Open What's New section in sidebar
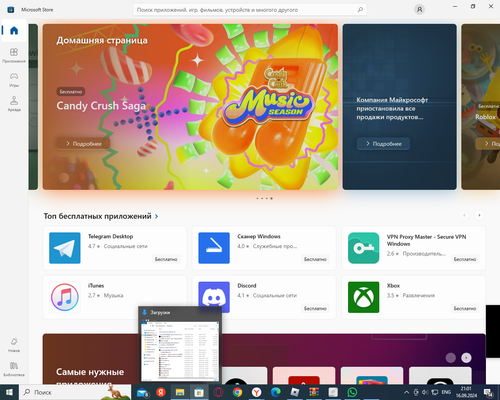The image size is (500, 400). pyautogui.click(x=14, y=345)
